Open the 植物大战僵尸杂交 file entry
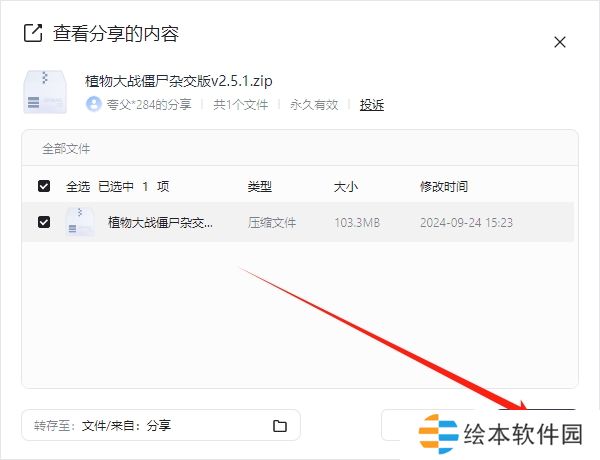This screenshot has height=460, width=600. (x=160, y=222)
